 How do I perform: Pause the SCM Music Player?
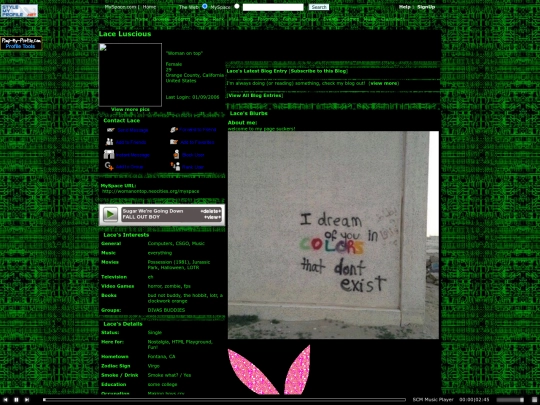coord(16,399)
